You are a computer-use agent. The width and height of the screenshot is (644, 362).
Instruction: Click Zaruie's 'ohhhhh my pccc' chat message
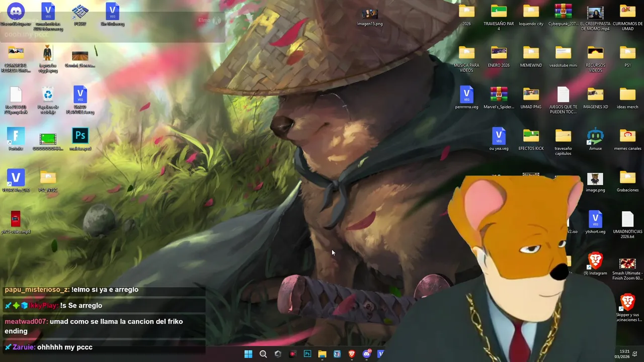coord(103,347)
